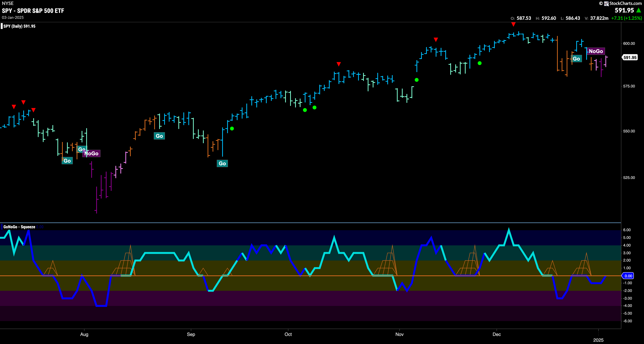Image resolution: width=644 pixels, height=344 pixels.
Task: Click the 2025 year label on the axis
Action: coord(598,340)
